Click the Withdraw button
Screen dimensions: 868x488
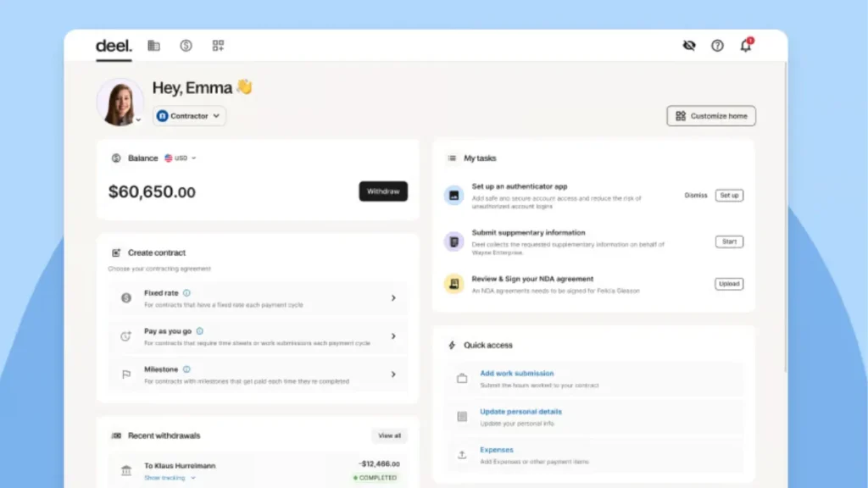point(383,191)
